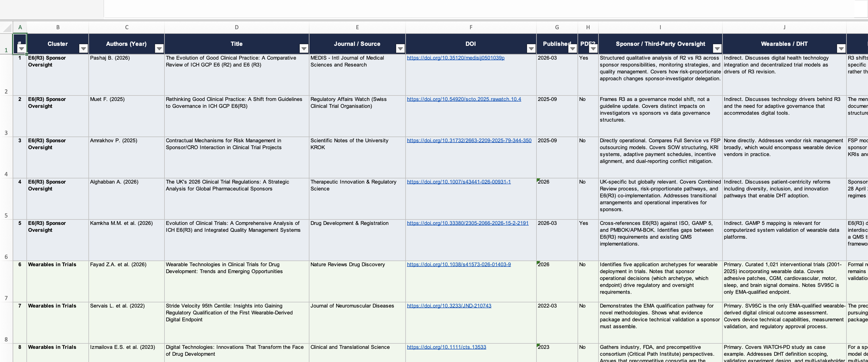Select column D header
Viewport: 868px width, 362px height.
pos(237,27)
